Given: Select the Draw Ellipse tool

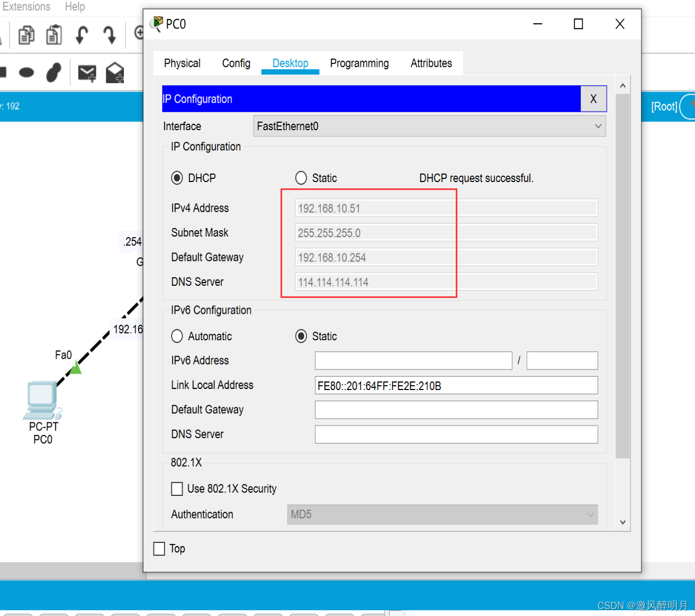Looking at the screenshot, I should coord(26,73).
